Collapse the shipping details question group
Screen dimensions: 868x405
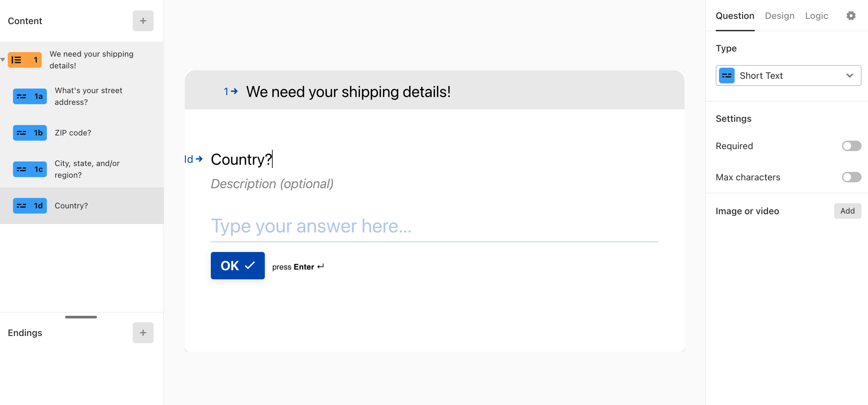[x=3, y=60]
